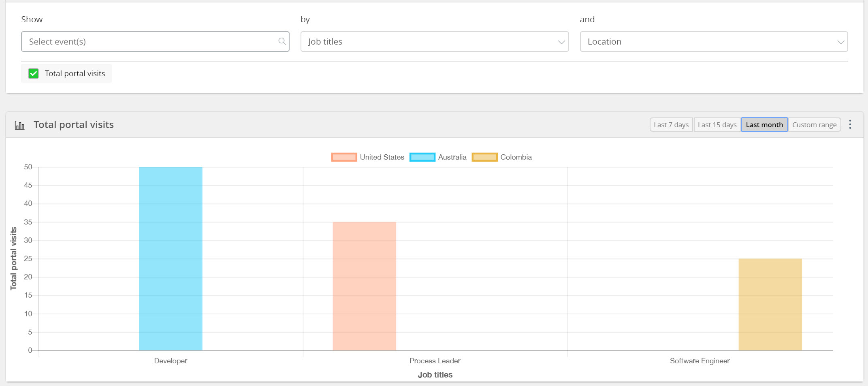Select the Last 7 days range

point(671,125)
